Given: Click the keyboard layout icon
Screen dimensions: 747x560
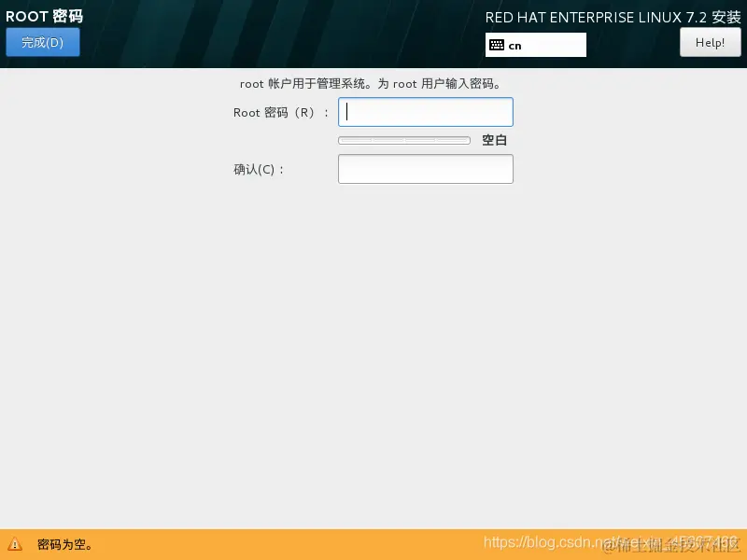Looking at the screenshot, I should 497,45.
